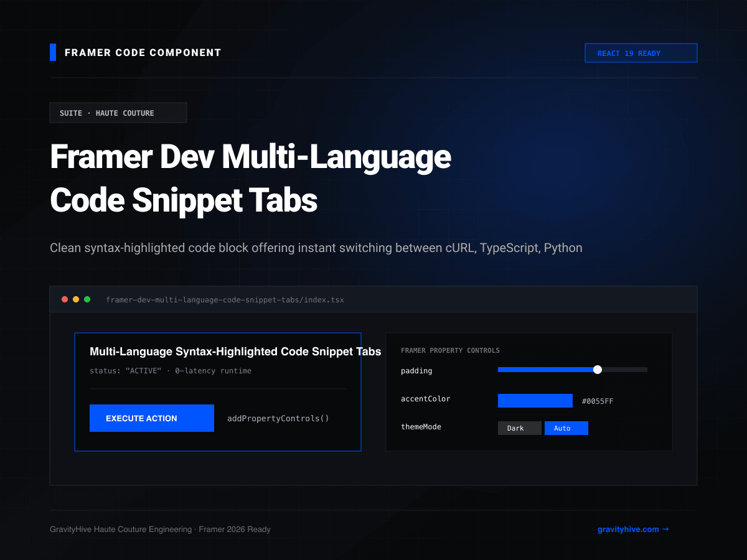
Task: Click the blue accentColor swatch
Action: (x=535, y=401)
